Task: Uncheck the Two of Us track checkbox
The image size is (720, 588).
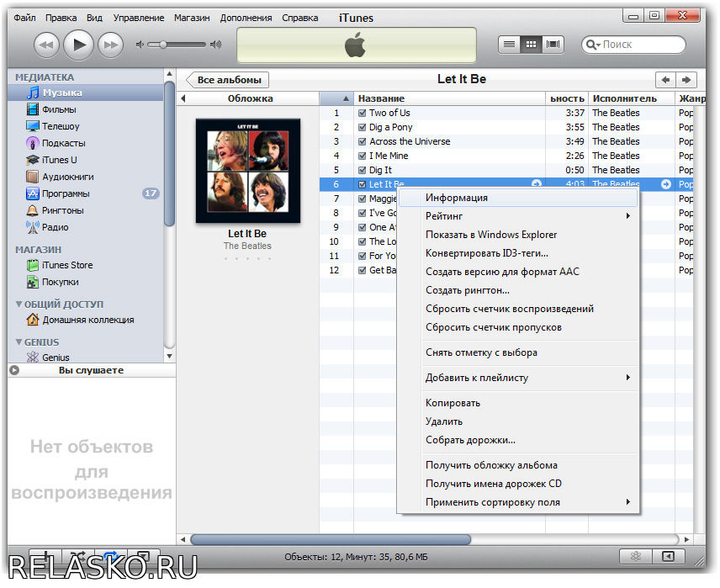Action: pyautogui.click(x=362, y=113)
